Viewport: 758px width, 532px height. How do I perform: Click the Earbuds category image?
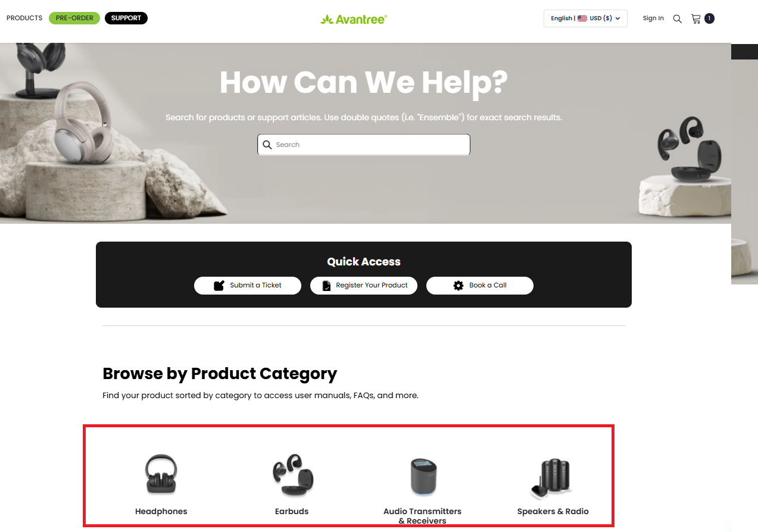click(292, 475)
